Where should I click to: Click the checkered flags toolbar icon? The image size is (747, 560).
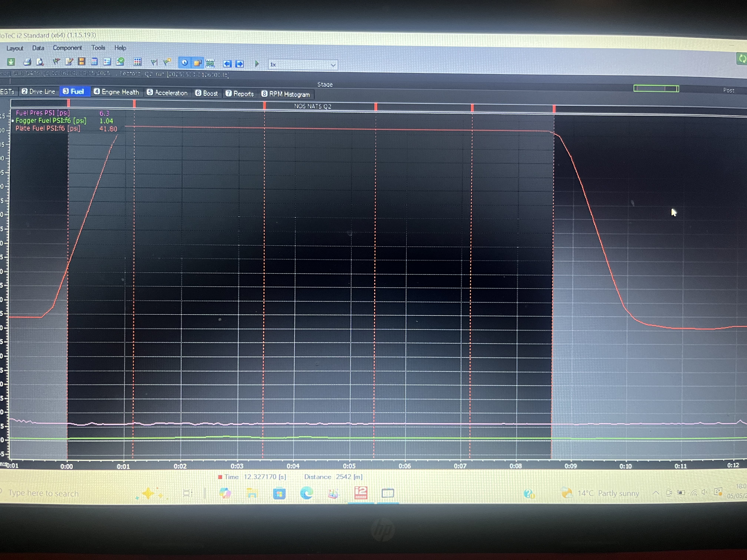pyautogui.click(x=56, y=61)
